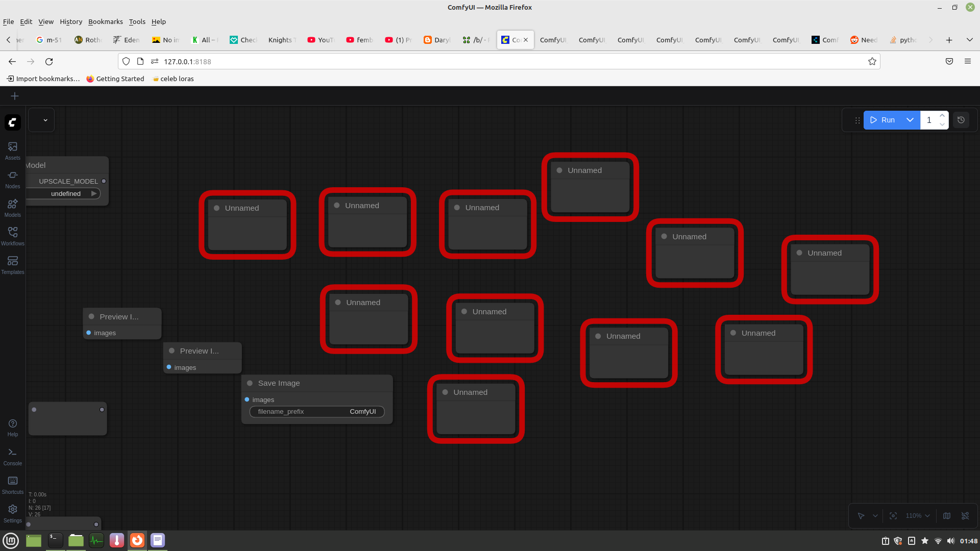Toggle collapse dot on Save Image node
The width and height of the screenshot is (980, 551).
250,383
